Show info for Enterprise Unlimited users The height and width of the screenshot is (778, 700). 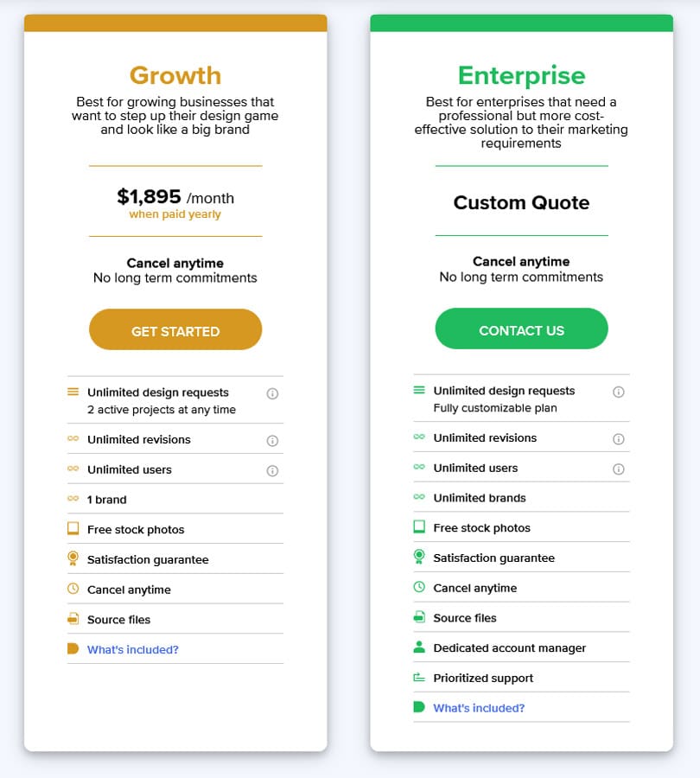618,469
